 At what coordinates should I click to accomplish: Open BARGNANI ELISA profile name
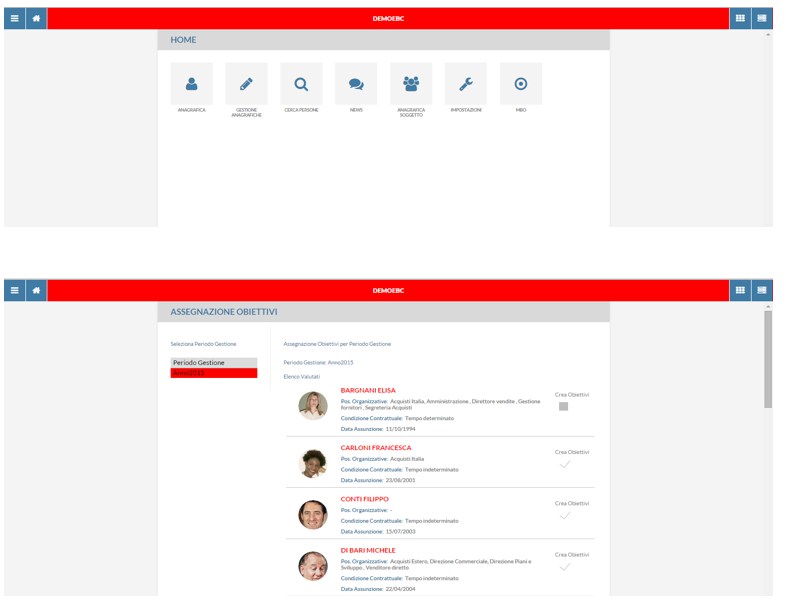pyautogui.click(x=368, y=390)
